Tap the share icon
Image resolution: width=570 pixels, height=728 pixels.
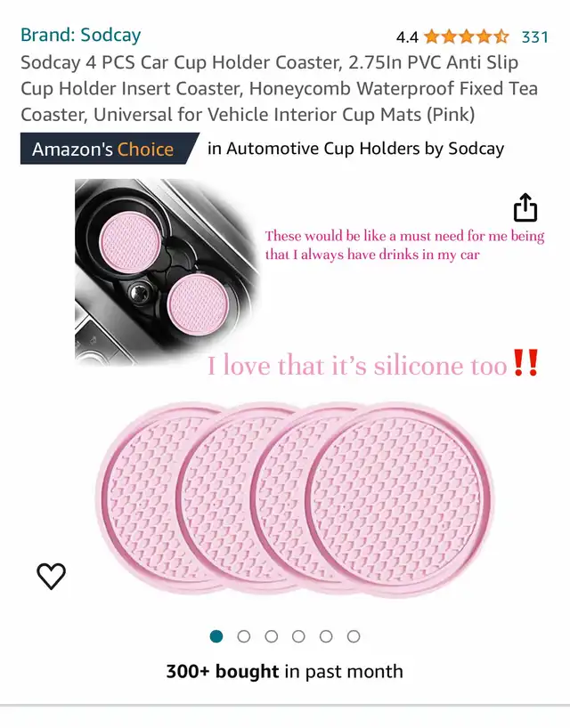[x=525, y=207]
